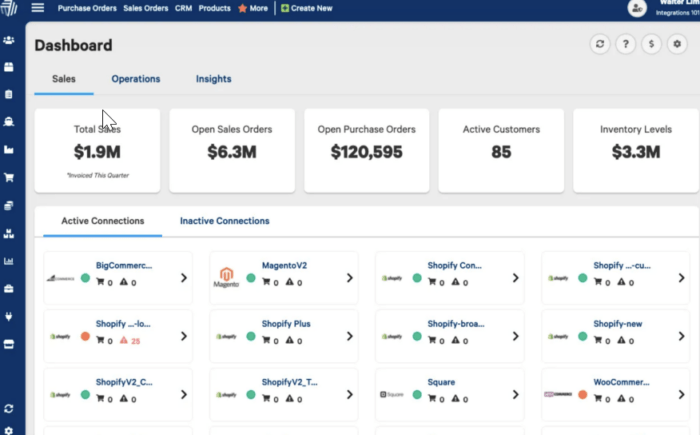This screenshot has height=435, width=700.
Task: Open the Purchase Orders menu
Action: coord(87,8)
